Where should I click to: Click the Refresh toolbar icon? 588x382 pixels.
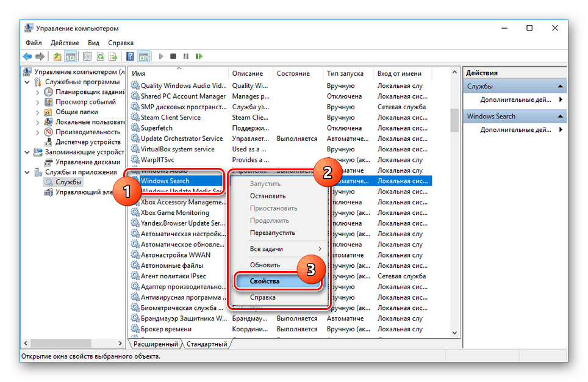click(x=101, y=57)
